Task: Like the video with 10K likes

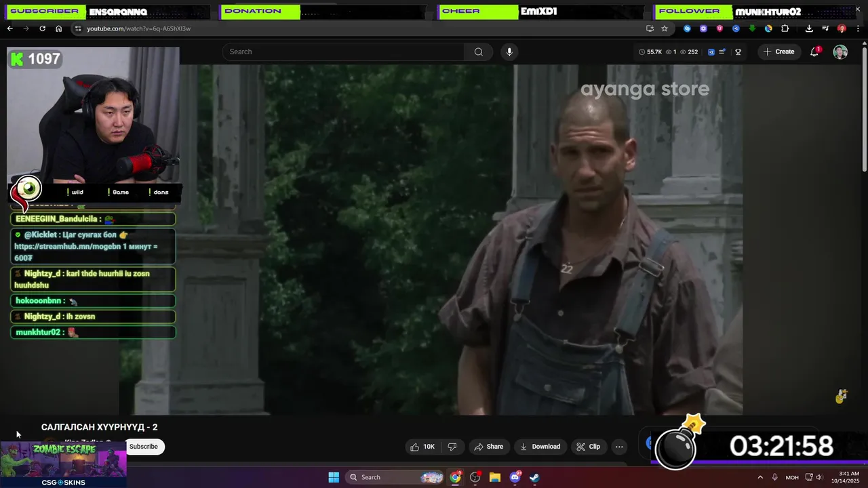Action: [422, 447]
